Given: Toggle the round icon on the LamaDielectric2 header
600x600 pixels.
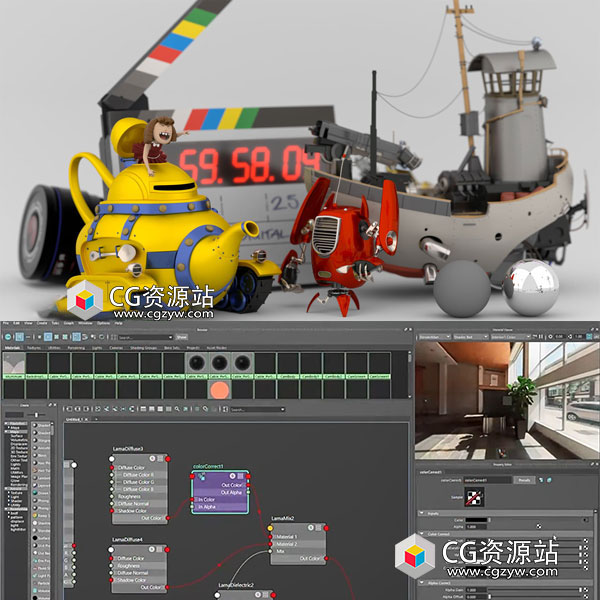Looking at the screenshot, I should tap(258, 595).
